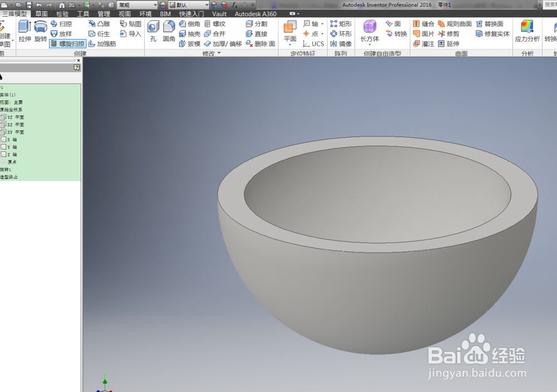Click the 矩形 rectangular pattern tool
The height and width of the screenshot is (392, 557).
(341, 24)
